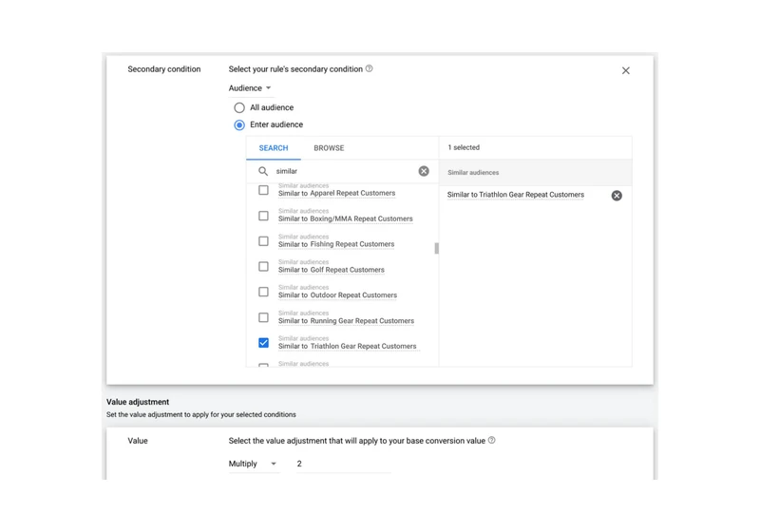Screen dimensions: 760x532
Task: Close the secondary condition panel
Action: (626, 70)
